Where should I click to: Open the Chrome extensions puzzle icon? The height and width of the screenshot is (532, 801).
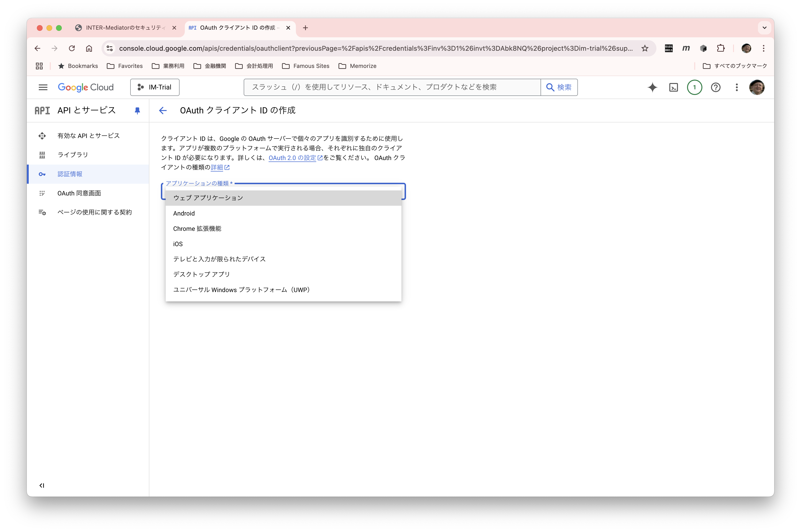[721, 48]
